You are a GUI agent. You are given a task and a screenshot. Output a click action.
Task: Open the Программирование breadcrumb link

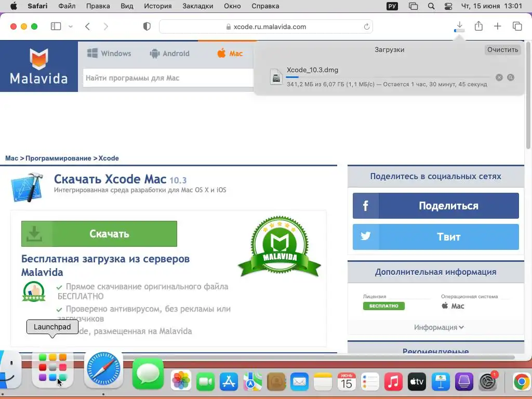point(58,158)
